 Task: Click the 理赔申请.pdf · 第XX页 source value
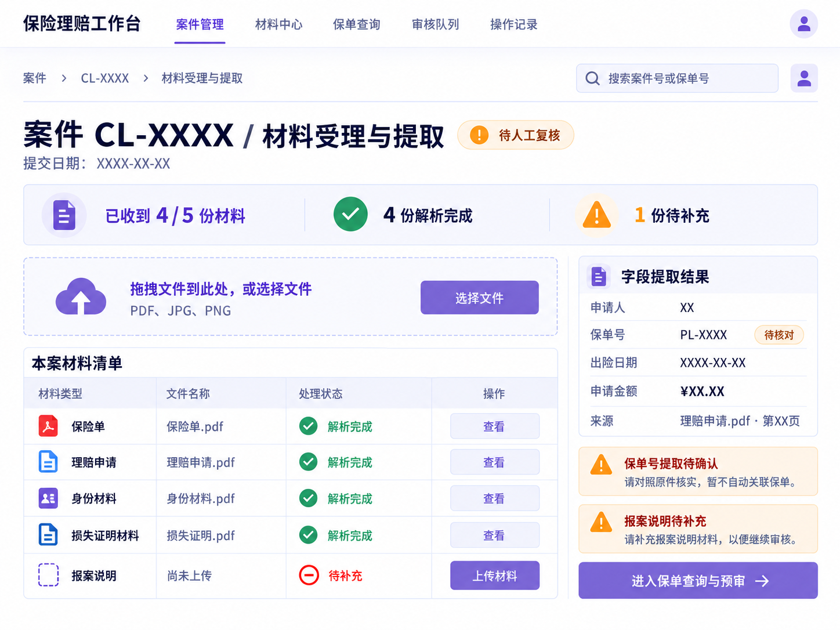[x=740, y=421]
